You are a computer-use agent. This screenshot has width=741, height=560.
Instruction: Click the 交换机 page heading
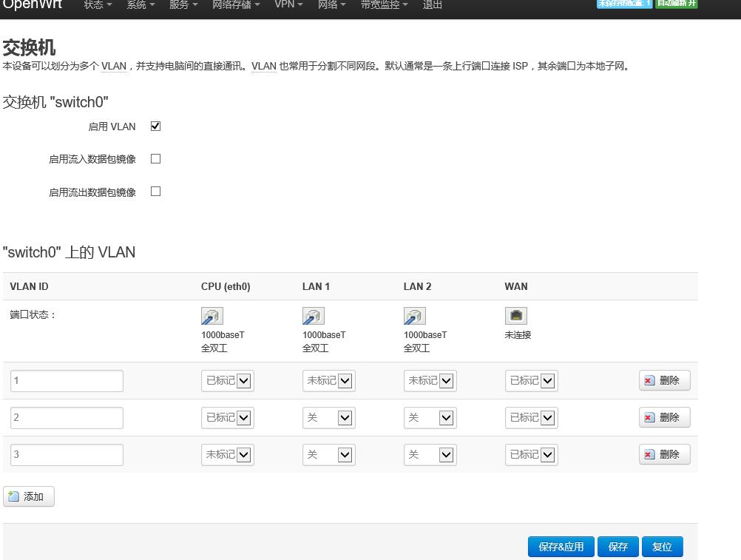click(29, 48)
